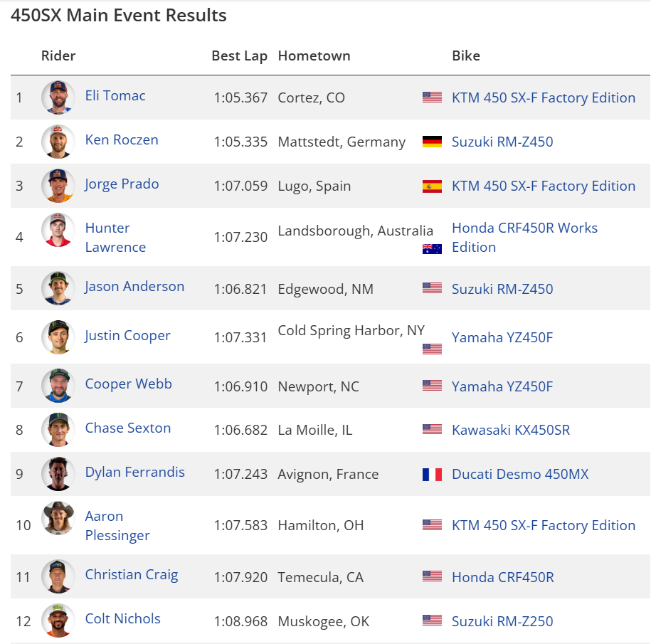Select the Cooper Webb name link
This screenshot has height=644, width=651.
click(x=128, y=384)
